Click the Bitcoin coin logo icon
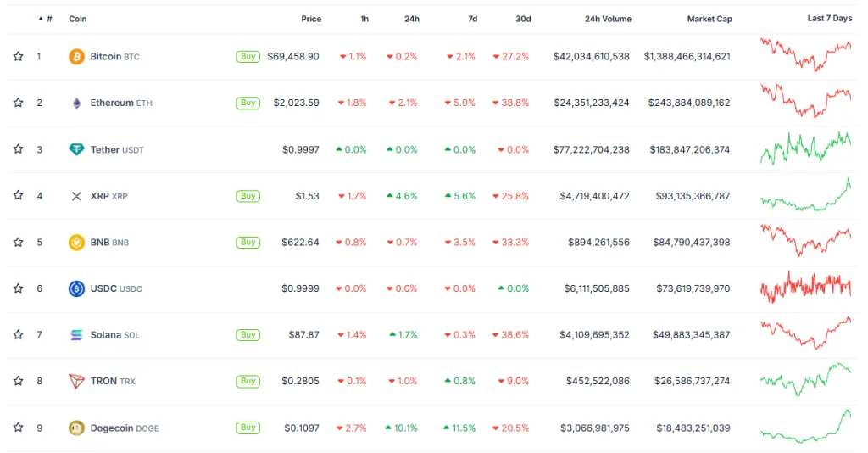Image resolution: width=868 pixels, height=453 pixels. tap(76, 57)
